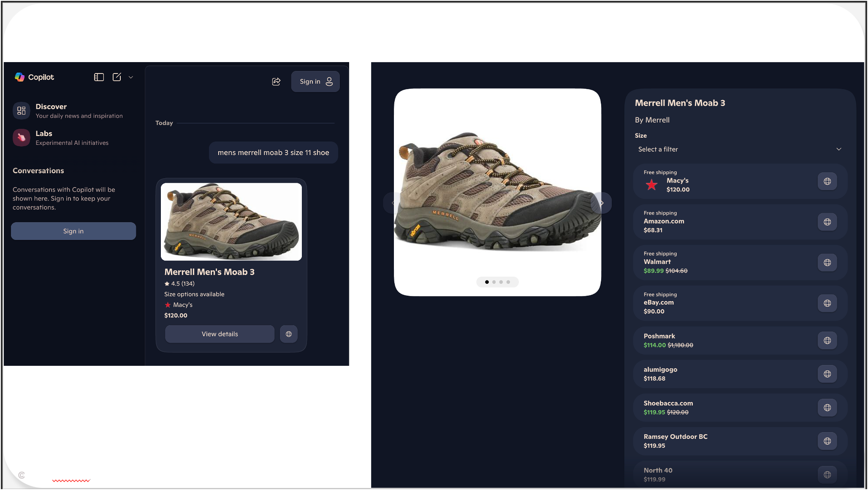Viewport: 868px width, 490px height.
Task: Open Poshmark offer globe icon
Action: 827,340
